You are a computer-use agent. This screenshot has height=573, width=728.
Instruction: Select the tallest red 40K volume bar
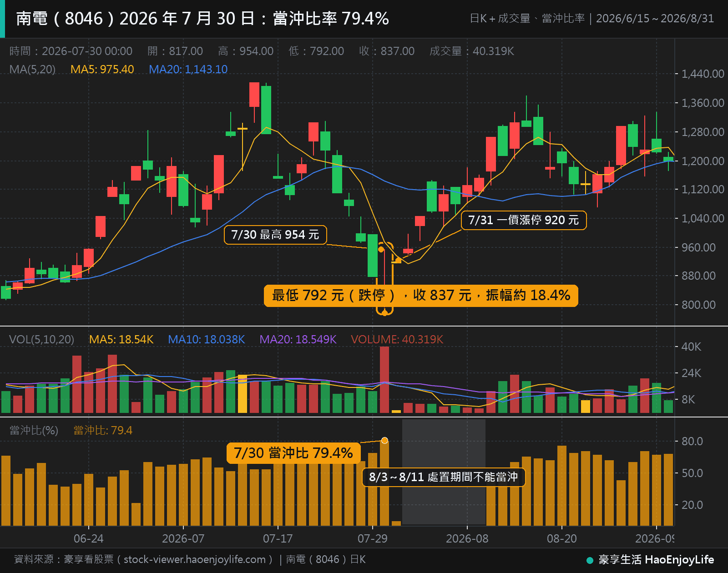(x=384, y=380)
